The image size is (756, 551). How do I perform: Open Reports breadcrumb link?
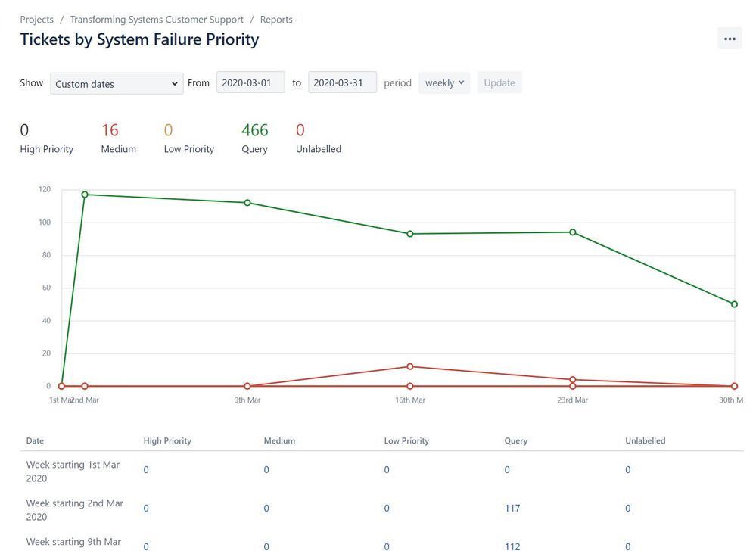[x=276, y=20]
